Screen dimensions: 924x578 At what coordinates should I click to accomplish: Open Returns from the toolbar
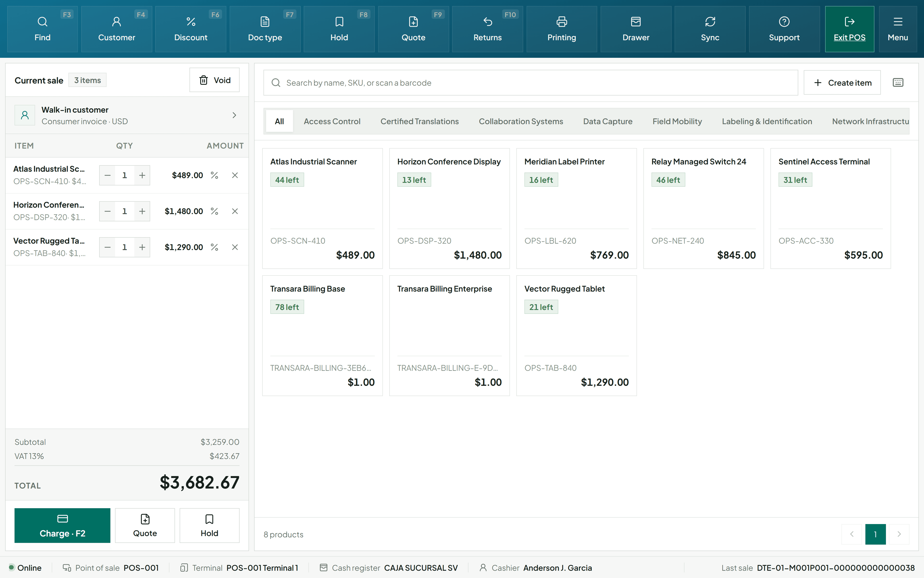pyautogui.click(x=488, y=29)
